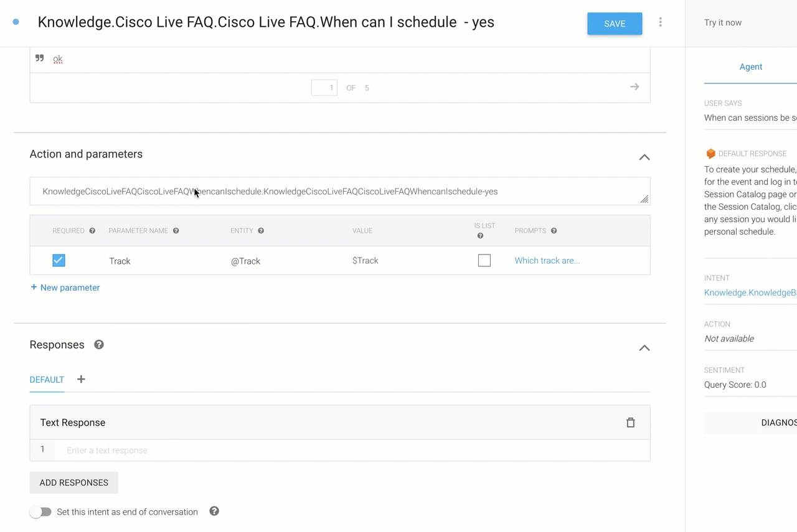
Task: Open help icon next to Responses heading
Action: tap(99, 345)
